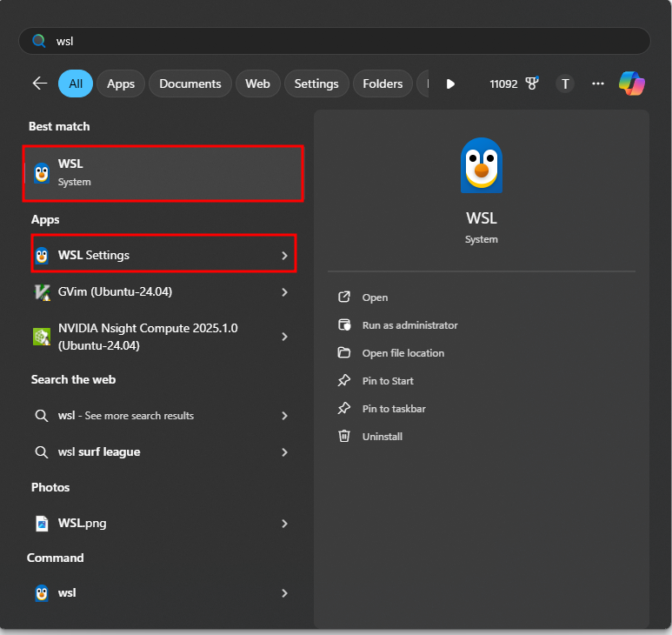Open the WSL.png photo result

tap(163, 523)
